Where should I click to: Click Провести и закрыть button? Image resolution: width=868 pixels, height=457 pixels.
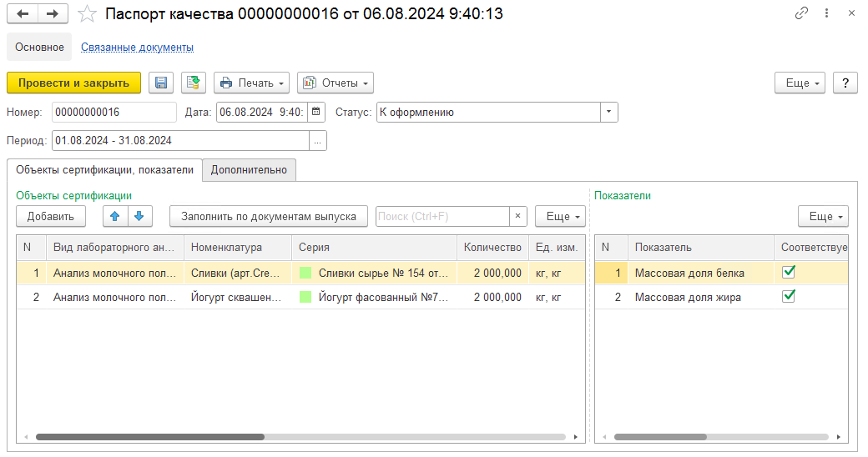[73, 83]
